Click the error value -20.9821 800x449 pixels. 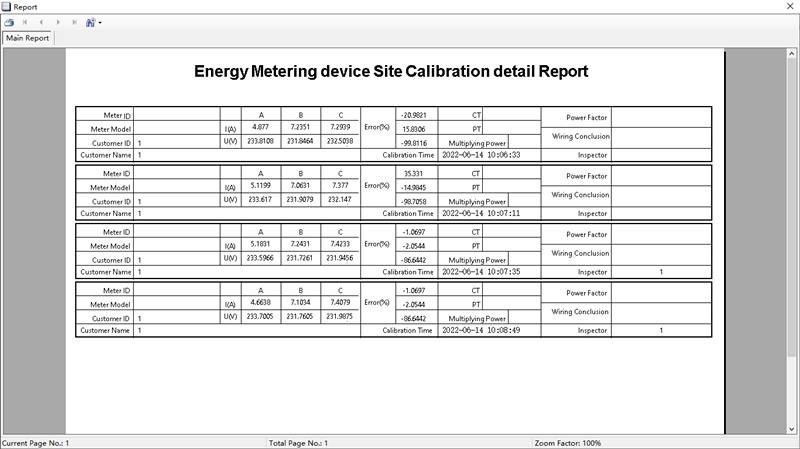(413, 115)
